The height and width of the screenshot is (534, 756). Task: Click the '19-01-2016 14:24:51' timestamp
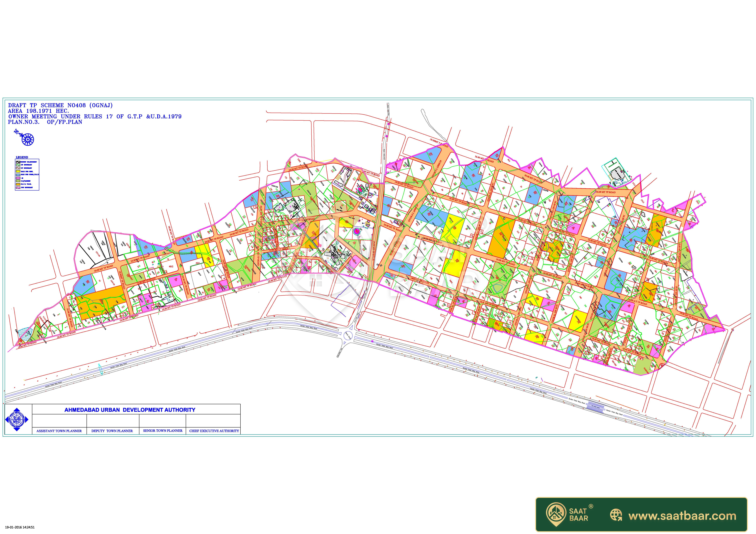pos(20,527)
